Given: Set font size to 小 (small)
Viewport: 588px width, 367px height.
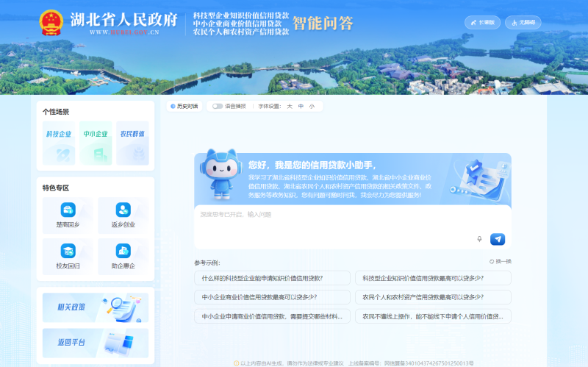Looking at the screenshot, I should click(x=312, y=106).
